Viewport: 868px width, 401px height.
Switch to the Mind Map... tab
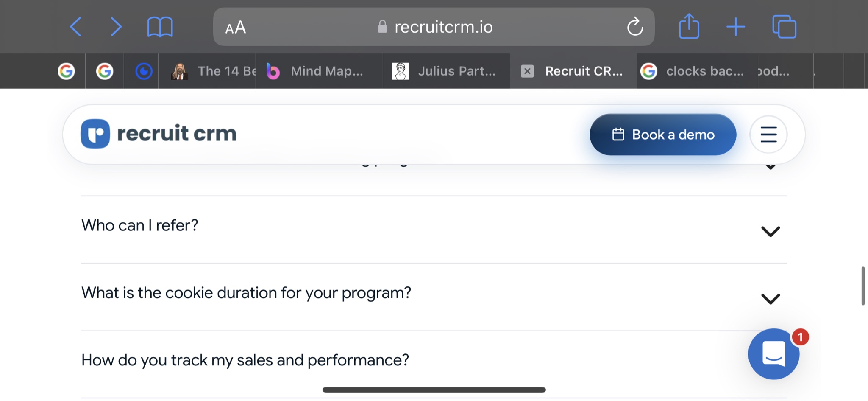point(319,71)
